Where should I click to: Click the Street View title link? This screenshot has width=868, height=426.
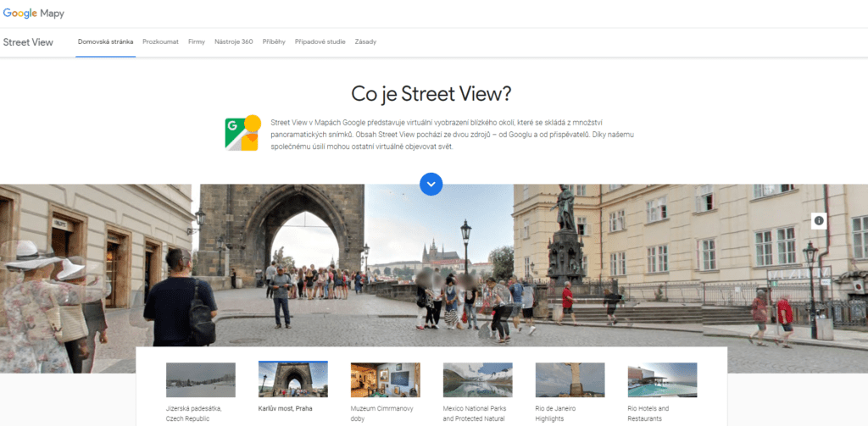[x=28, y=41]
